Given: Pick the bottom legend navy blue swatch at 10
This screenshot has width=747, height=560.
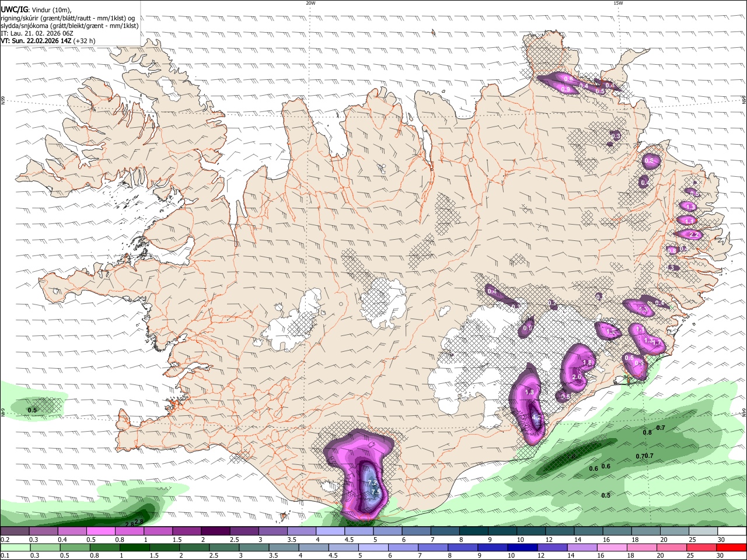Looking at the screenshot, I should [x=522, y=548].
